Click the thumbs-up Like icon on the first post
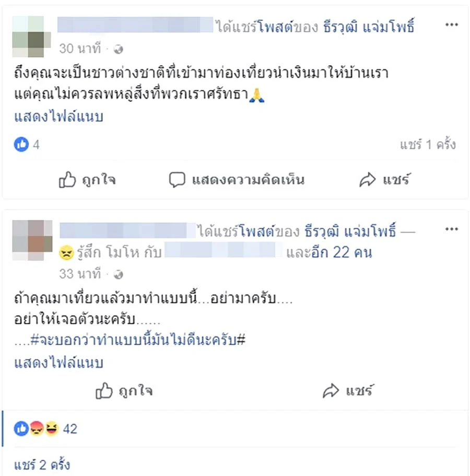This screenshot has height=476, width=470. point(67,179)
